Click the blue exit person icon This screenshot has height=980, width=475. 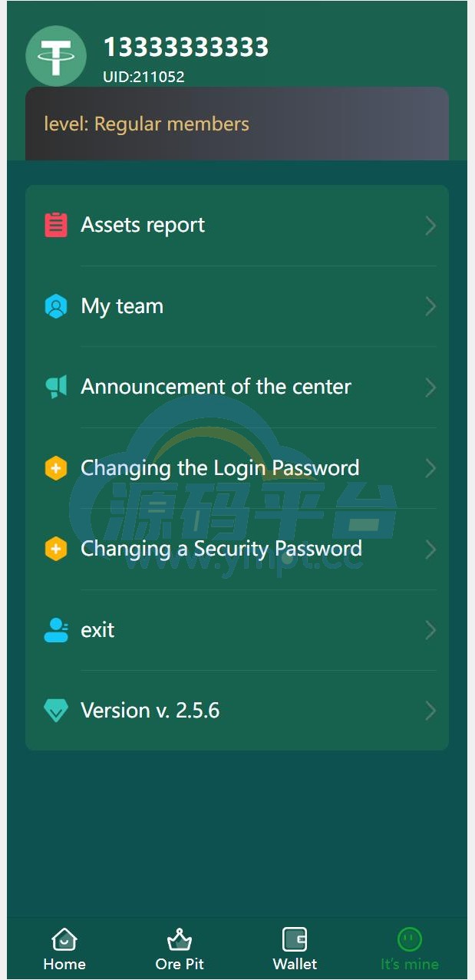point(56,630)
